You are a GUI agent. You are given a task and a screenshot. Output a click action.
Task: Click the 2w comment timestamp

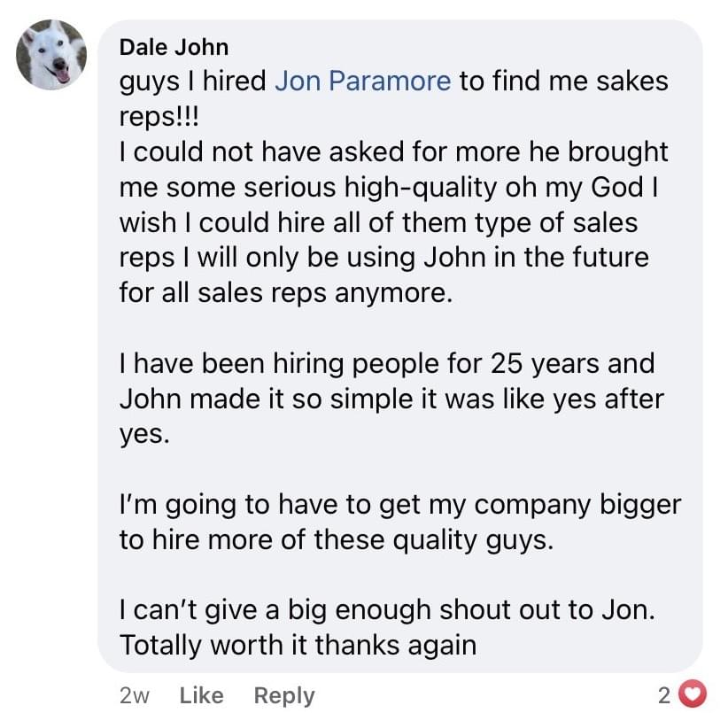135,695
